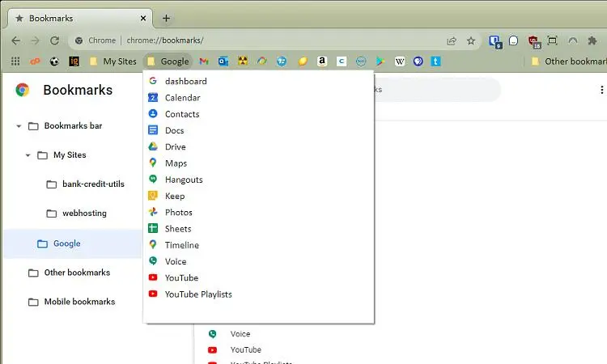This screenshot has width=607, height=364.
Task: Open the screenshot capture extension icon
Action: (x=553, y=40)
